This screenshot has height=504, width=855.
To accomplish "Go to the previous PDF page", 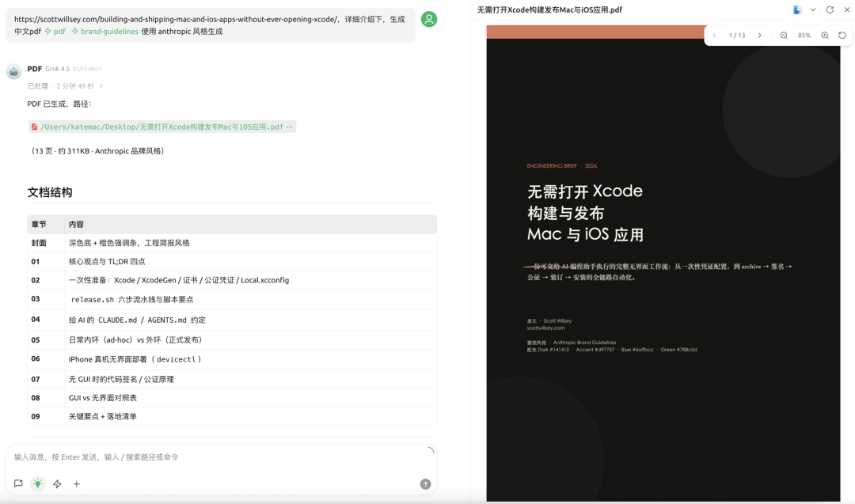I will (714, 36).
